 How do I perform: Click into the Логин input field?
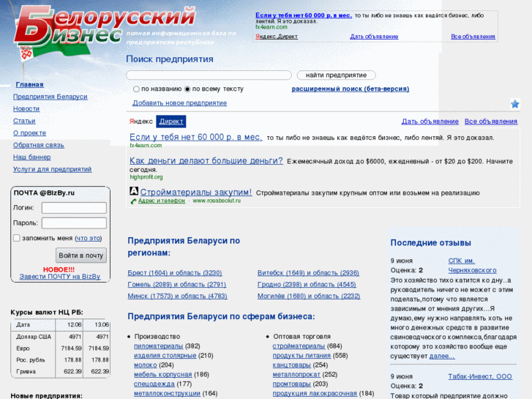coord(74,208)
